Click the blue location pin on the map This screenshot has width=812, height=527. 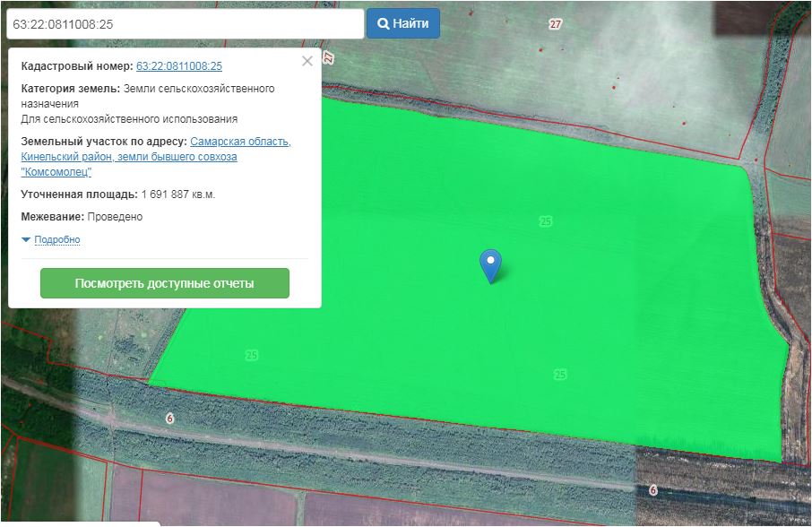click(490, 263)
